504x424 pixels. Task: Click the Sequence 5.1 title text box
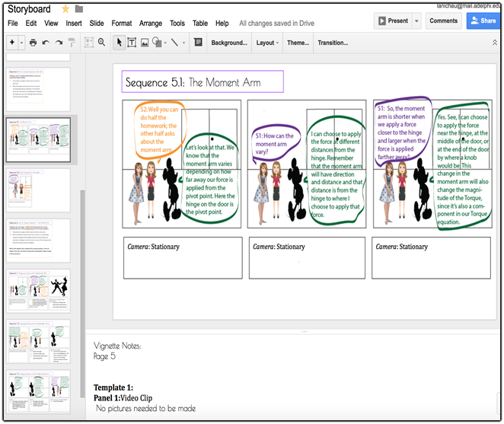tap(203, 81)
